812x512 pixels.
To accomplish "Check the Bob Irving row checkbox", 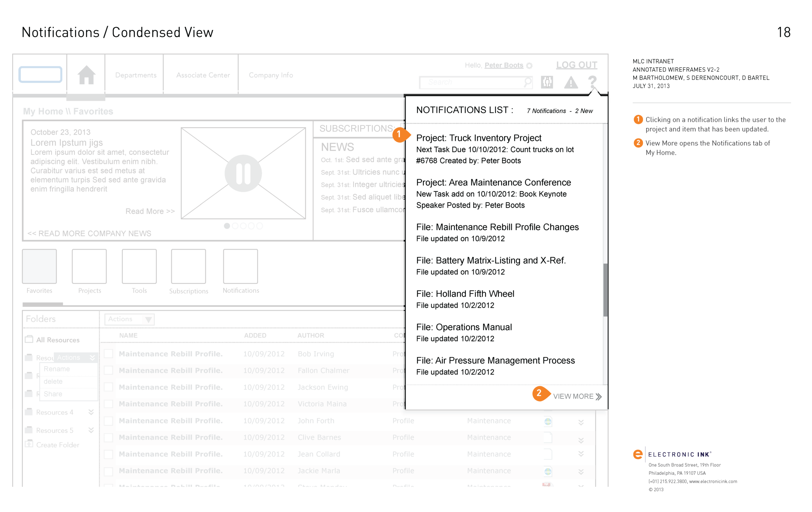I will (108, 354).
